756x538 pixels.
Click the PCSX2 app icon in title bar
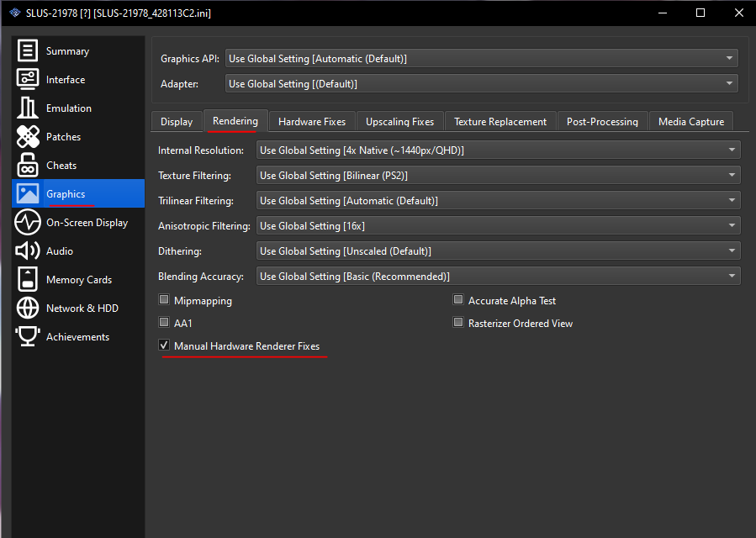click(15, 13)
